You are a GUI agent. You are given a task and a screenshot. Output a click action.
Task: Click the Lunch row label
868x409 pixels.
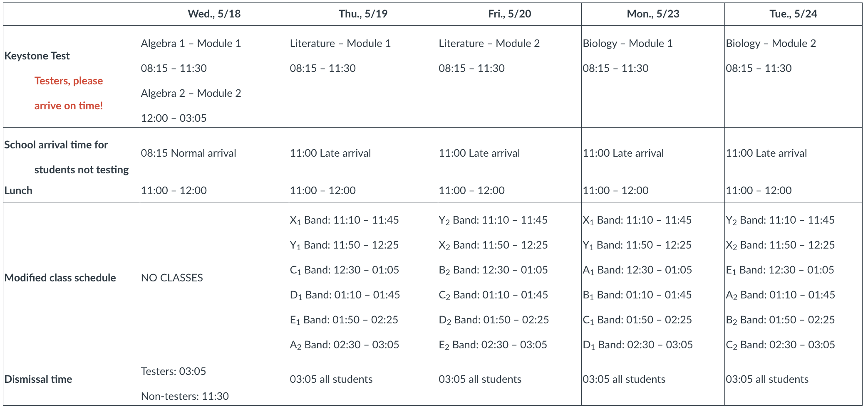tap(18, 191)
